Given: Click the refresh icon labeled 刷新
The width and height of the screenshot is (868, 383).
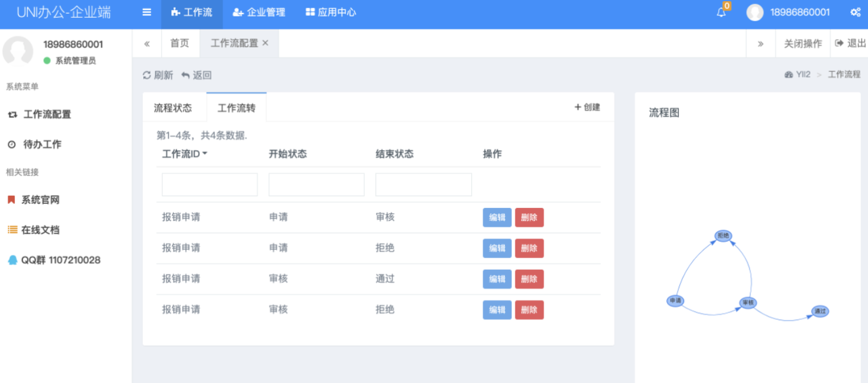Looking at the screenshot, I should point(158,75).
